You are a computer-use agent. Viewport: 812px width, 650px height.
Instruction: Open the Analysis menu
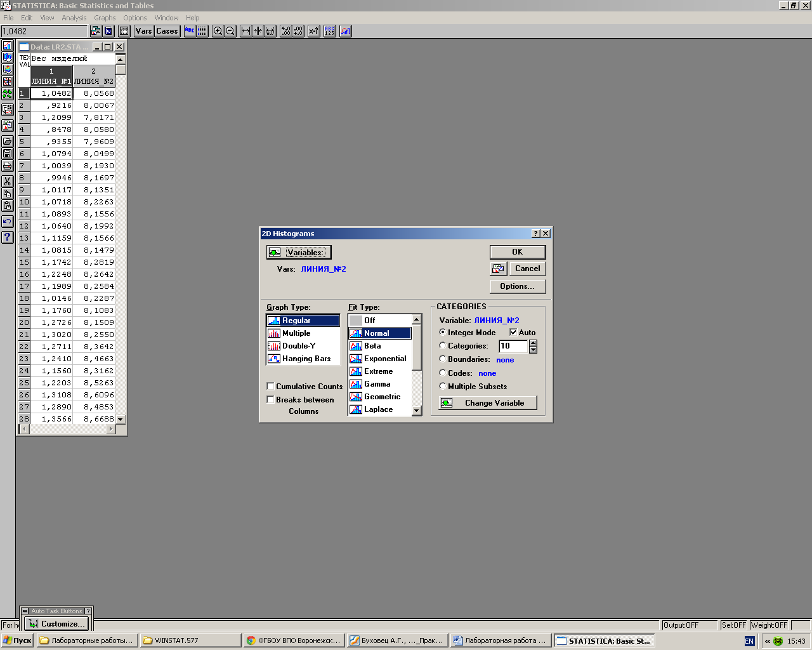tap(74, 18)
